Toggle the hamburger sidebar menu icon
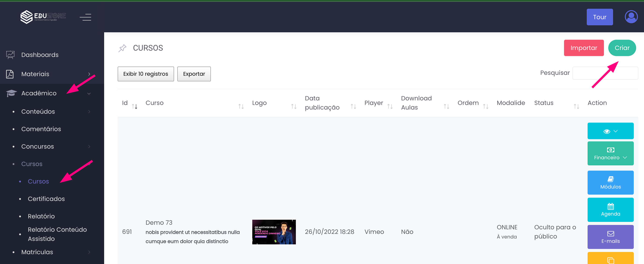Screen dimensions: 644x264 point(85,17)
